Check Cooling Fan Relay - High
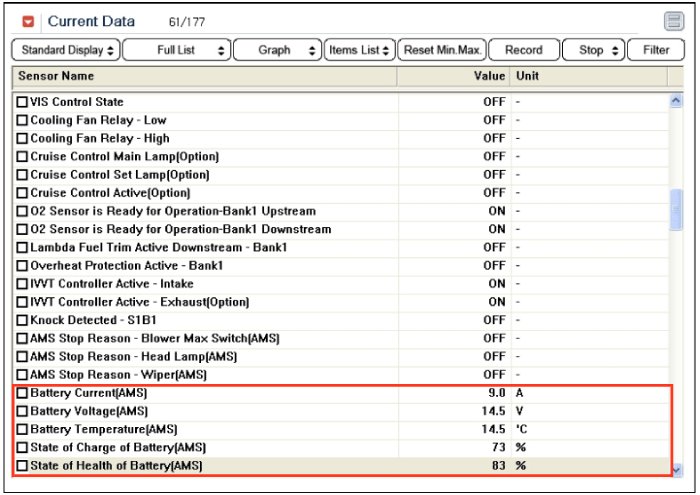The width and height of the screenshot is (700, 495). pyautogui.click(x=23, y=138)
